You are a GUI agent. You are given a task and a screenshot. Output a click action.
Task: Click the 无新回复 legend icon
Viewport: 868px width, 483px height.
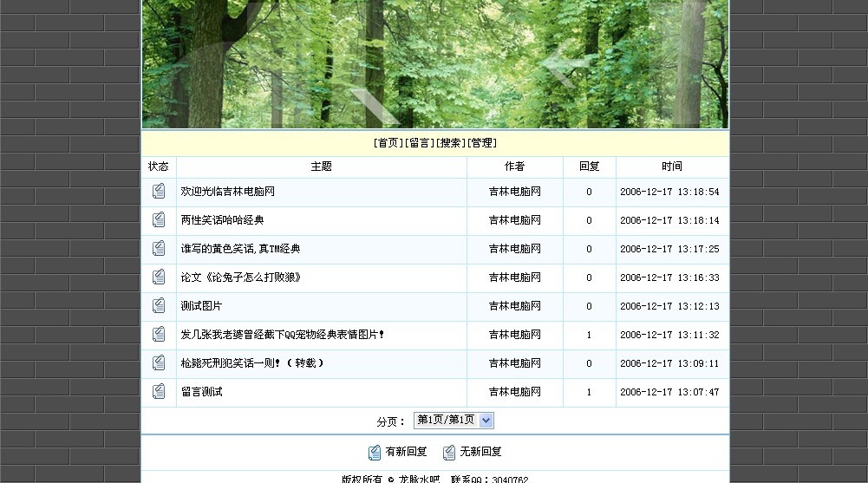449,453
